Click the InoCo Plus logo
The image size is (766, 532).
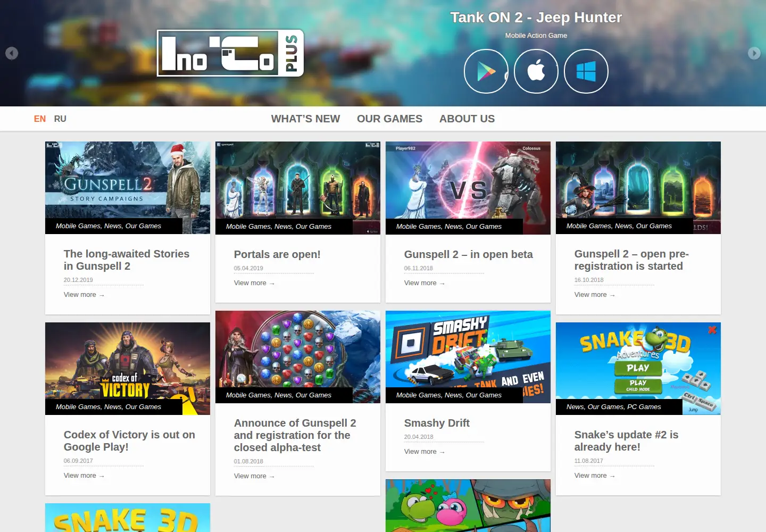pos(230,53)
